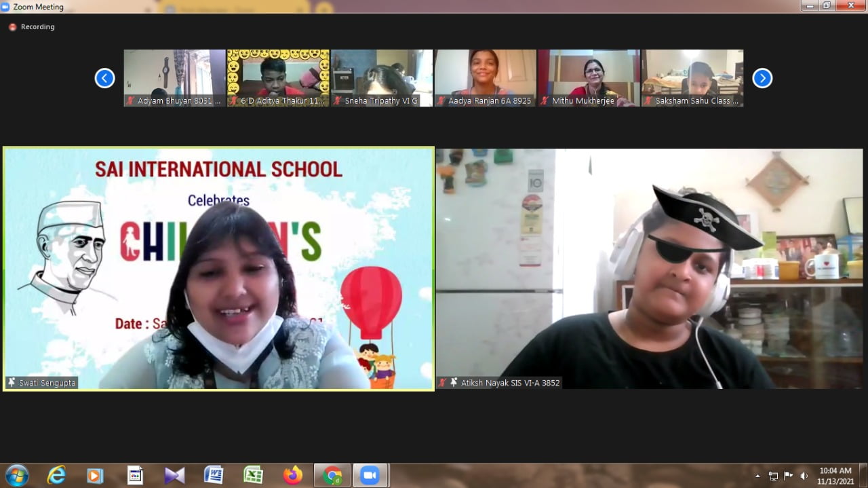Launch Firefox from the taskbar

(293, 475)
